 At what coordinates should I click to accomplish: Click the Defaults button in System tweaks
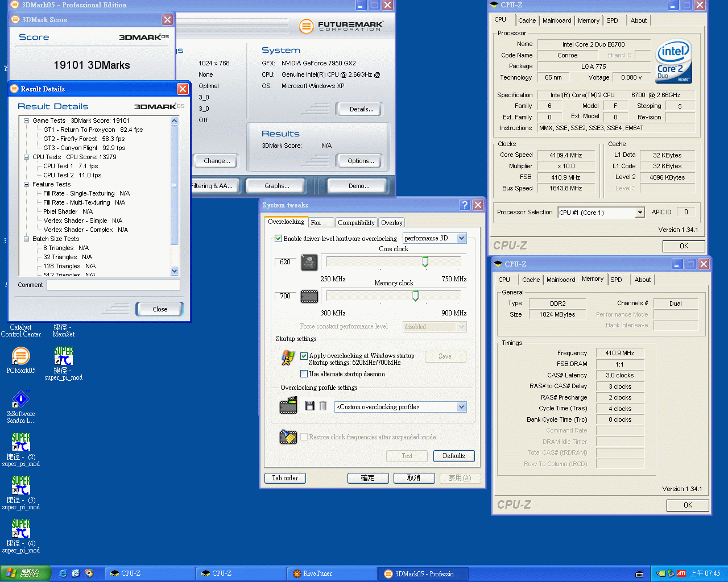[454, 456]
